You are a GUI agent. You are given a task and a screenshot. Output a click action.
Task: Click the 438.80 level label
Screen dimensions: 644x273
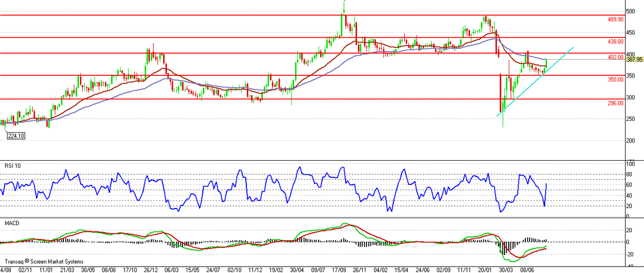615,41
